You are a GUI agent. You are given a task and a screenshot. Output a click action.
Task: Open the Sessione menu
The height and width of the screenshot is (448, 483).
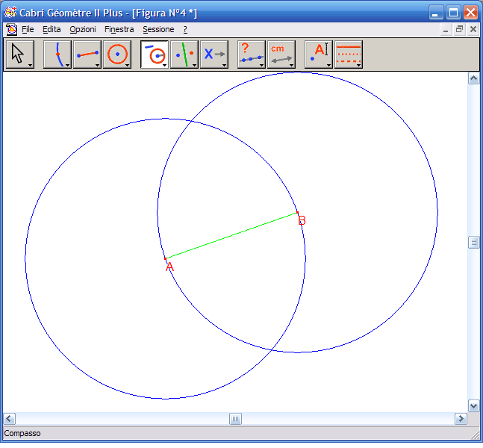coord(158,30)
